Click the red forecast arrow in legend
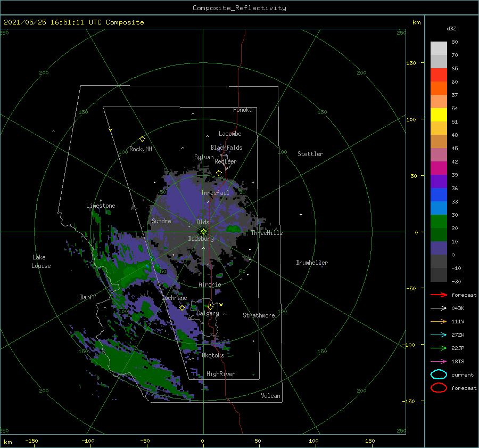Viewport: 479px width, 448px height. (439, 295)
